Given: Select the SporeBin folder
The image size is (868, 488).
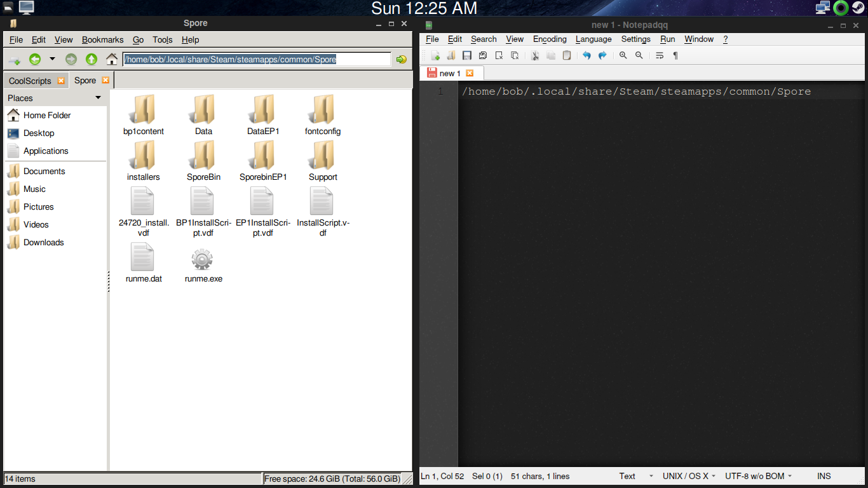Looking at the screenshot, I should click(x=203, y=161).
